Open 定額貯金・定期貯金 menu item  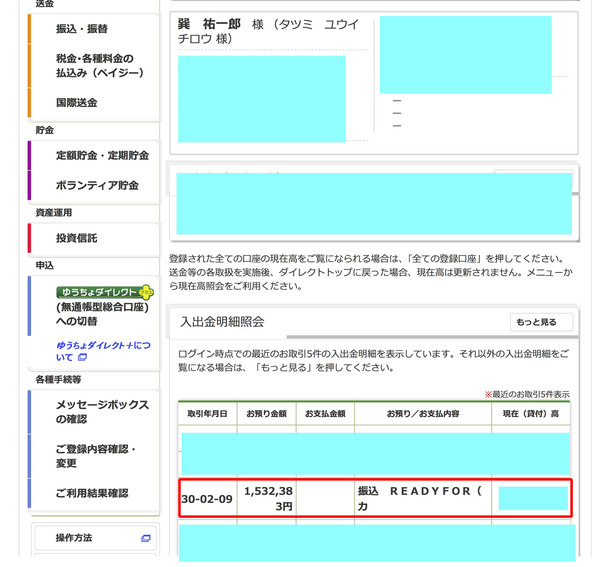(x=102, y=156)
